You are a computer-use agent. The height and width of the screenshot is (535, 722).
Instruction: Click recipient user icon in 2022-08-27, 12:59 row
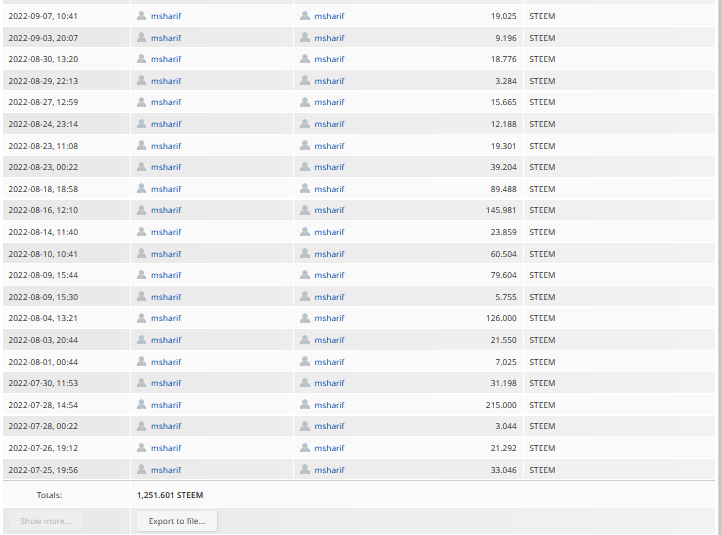(305, 102)
